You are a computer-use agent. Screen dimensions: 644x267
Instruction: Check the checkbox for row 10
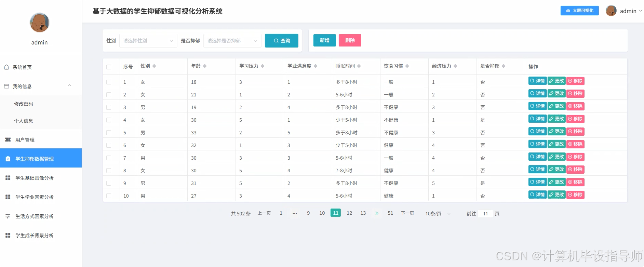[109, 196]
